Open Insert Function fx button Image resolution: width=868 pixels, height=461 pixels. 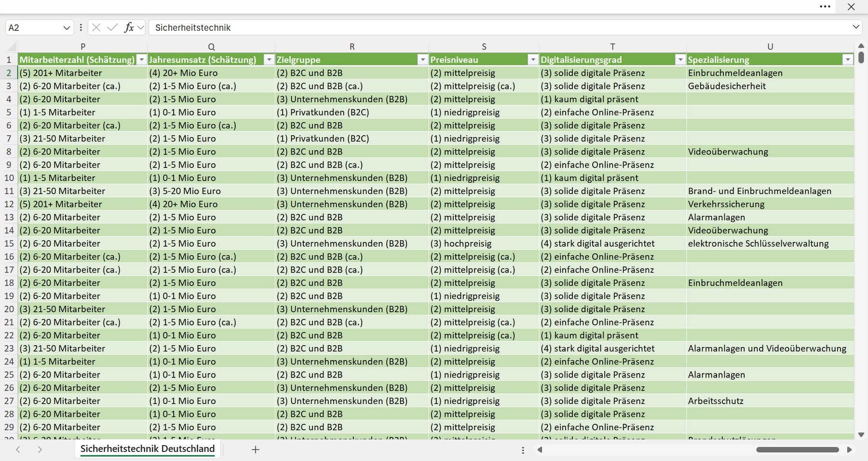[x=129, y=28]
